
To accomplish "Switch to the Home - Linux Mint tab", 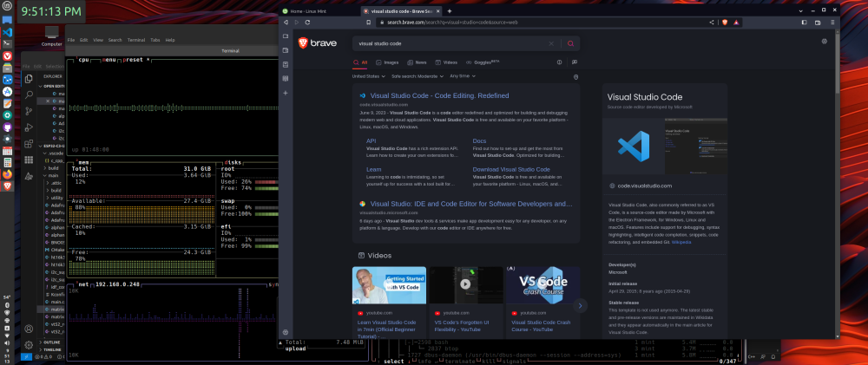I will pyautogui.click(x=318, y=11).
